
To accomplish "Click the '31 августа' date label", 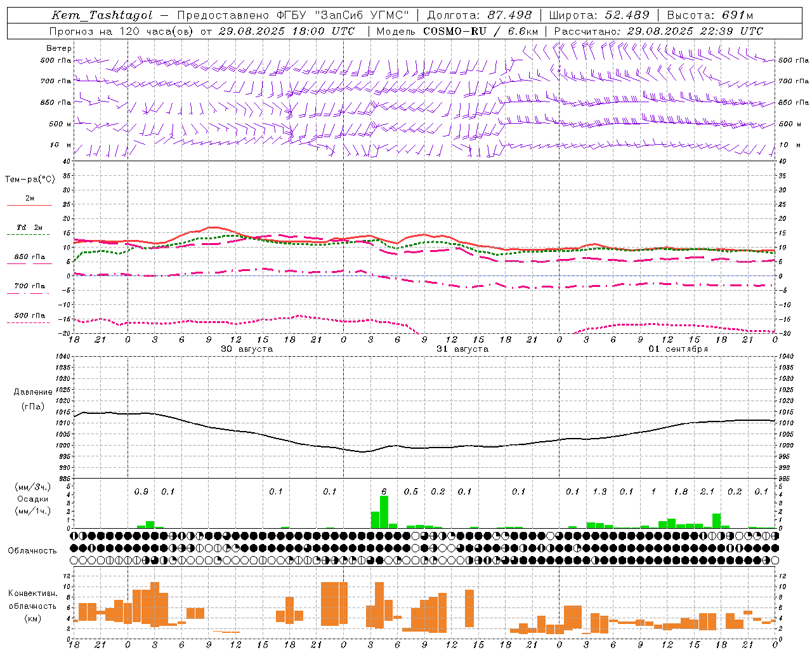I will point(462,349).
